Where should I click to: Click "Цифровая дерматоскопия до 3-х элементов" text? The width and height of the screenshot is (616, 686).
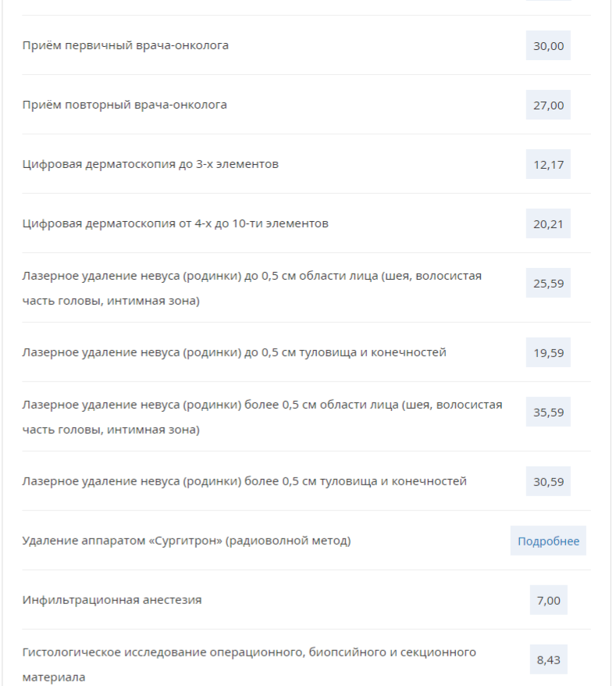pos(151,165)
